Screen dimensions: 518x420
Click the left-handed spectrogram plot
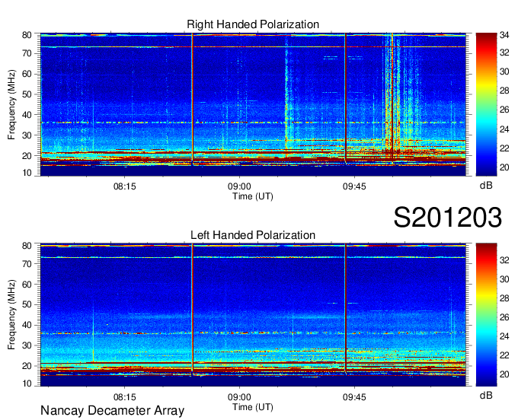[x=253, y=315]
